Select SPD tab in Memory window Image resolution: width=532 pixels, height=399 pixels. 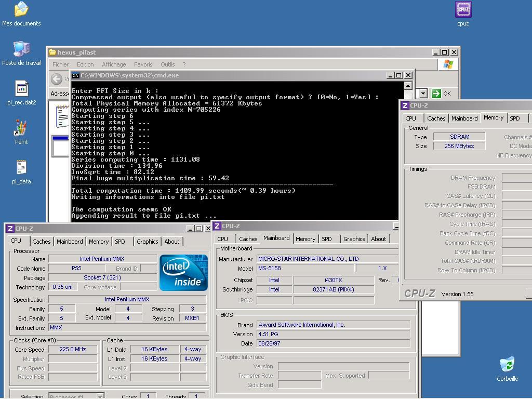click(x=515, y=118)
